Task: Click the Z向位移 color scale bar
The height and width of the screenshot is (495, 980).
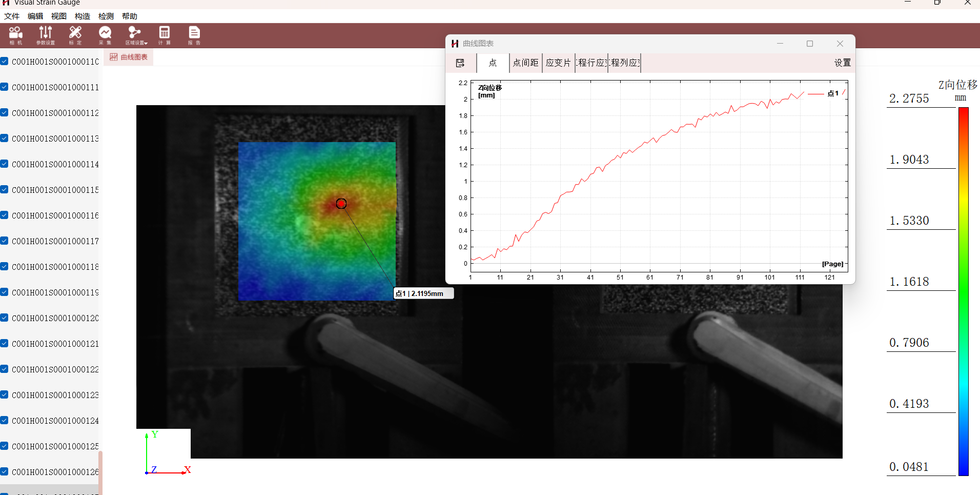Action: point(963,291)
